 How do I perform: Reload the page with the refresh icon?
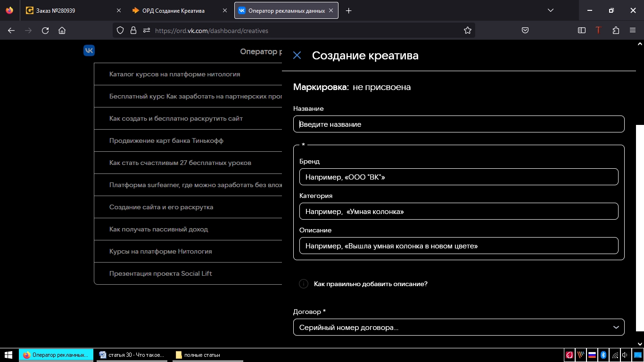click(45, 31)
